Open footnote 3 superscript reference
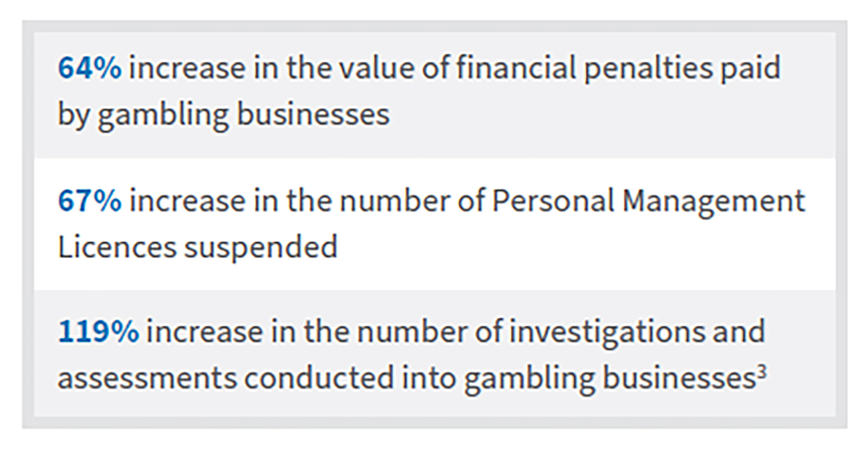This screenshot has width=868, height=451. click(x=762, y=372)
